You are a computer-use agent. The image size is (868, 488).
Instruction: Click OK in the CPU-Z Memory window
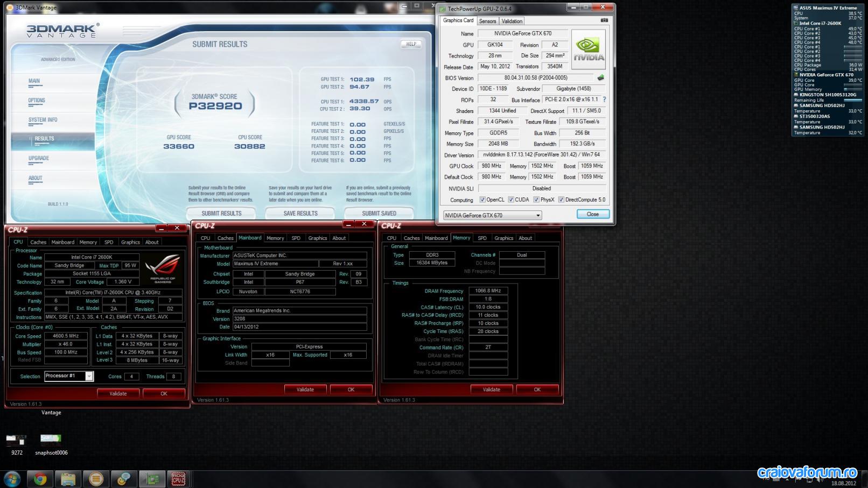coord(537,389)
